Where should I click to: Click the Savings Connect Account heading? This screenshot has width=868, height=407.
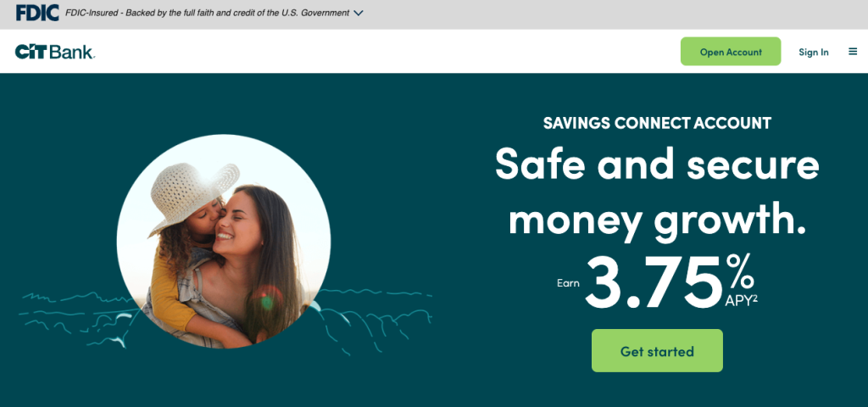pyautogui.click(x=657, y=123)
